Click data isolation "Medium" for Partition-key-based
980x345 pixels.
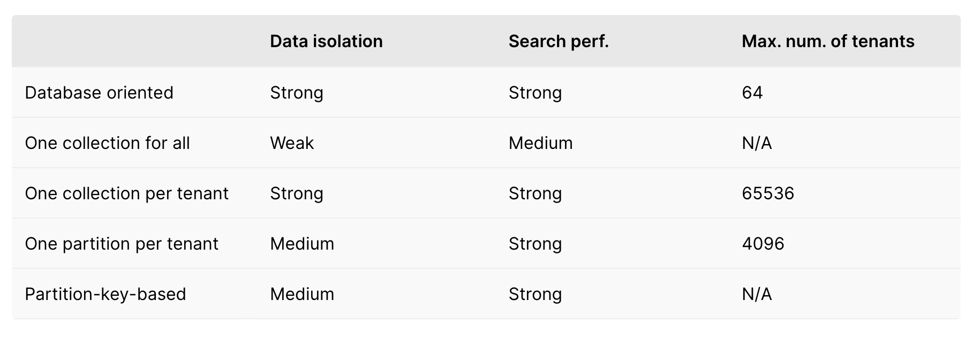coord(302,294)
